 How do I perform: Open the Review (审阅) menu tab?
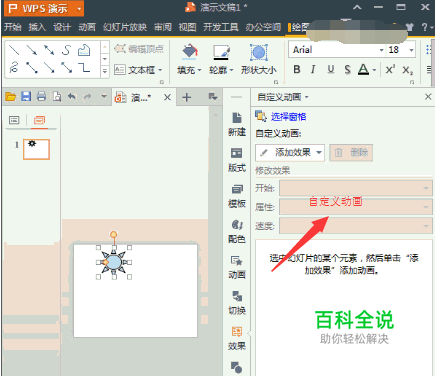163,27
